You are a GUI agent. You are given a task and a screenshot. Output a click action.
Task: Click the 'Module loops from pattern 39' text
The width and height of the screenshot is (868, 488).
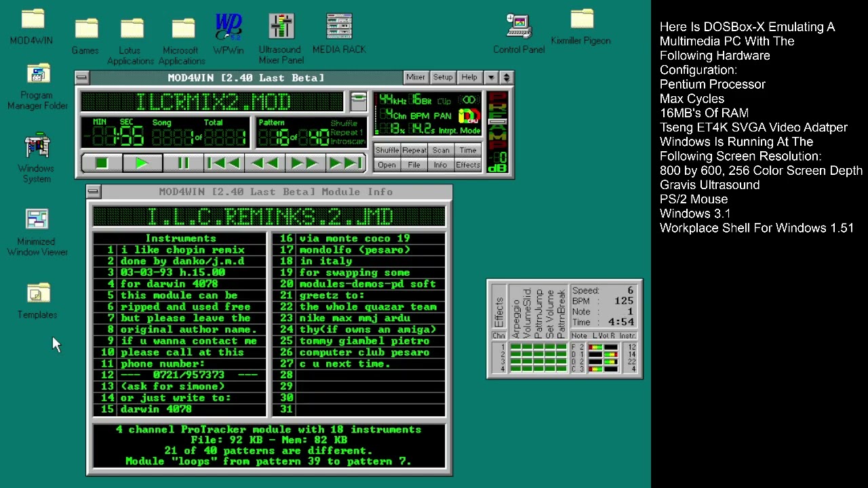pyautogui.click(x=269, y=461)
